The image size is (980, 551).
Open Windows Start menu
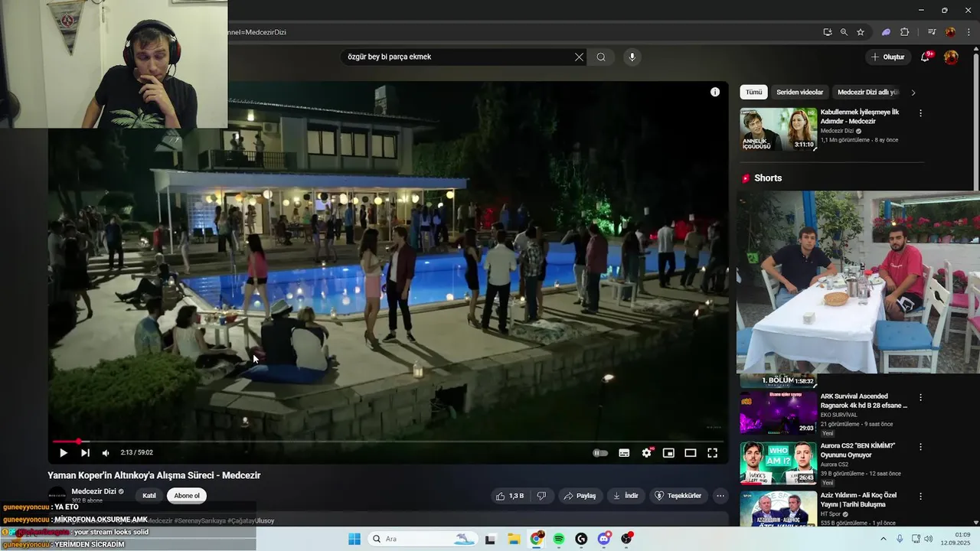pos(354,539)
